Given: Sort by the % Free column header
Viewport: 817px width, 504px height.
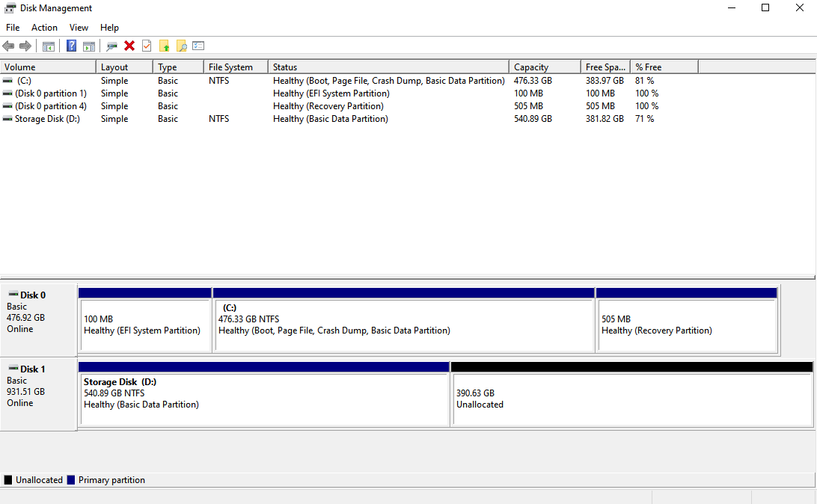Looking at the screenshot, I should click(664, 67).
